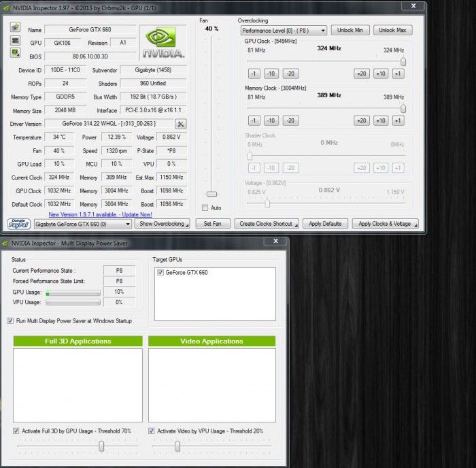This screenshot has height=468, width=476.
Task: Increase GPU Clock by 20 MHz
Action: pyautogui.click(x=361, y=73)
